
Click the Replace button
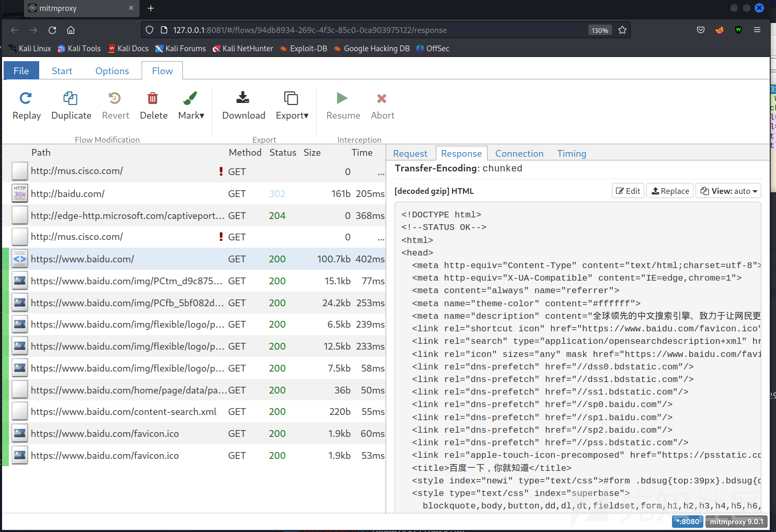670,191
